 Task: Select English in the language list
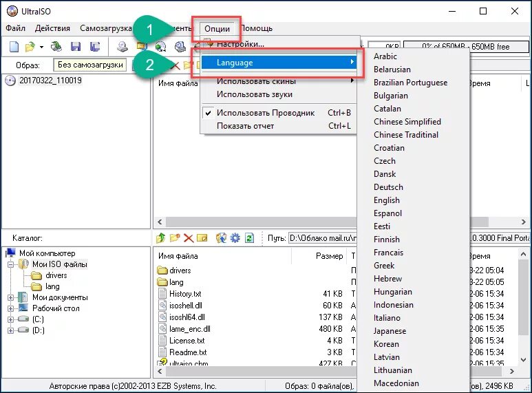coord(387,200)
